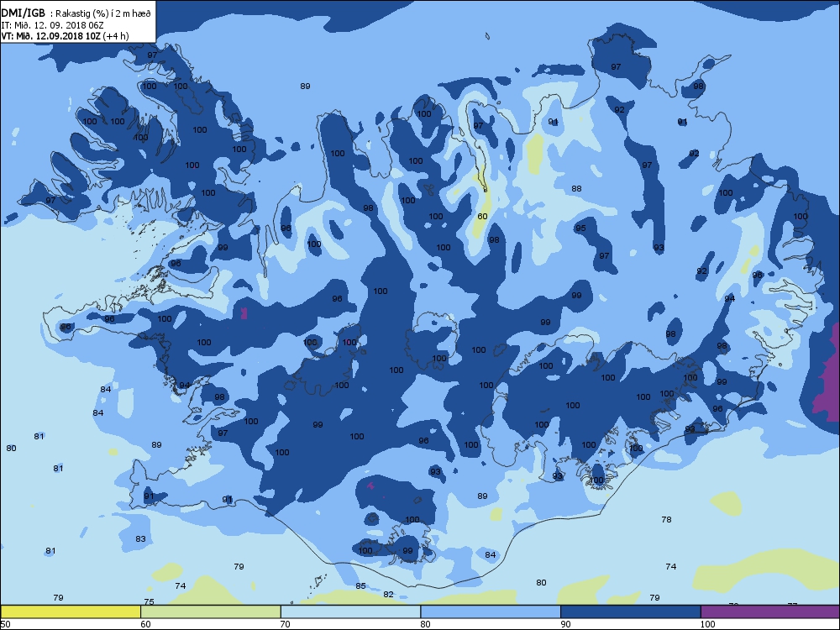This screenshot has height=630, width=840.
Task: Click the humidity value '83' on the map
Action: click(140, 539)
